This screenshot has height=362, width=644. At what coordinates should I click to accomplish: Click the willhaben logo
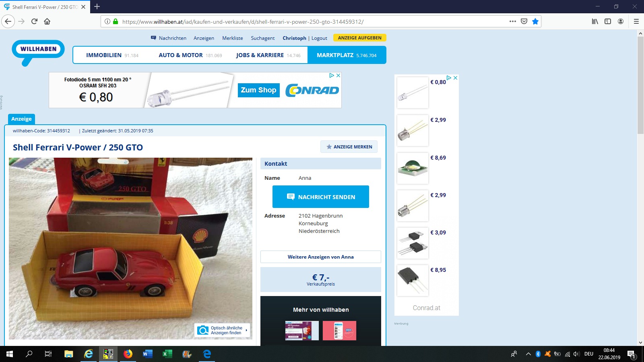38,52
